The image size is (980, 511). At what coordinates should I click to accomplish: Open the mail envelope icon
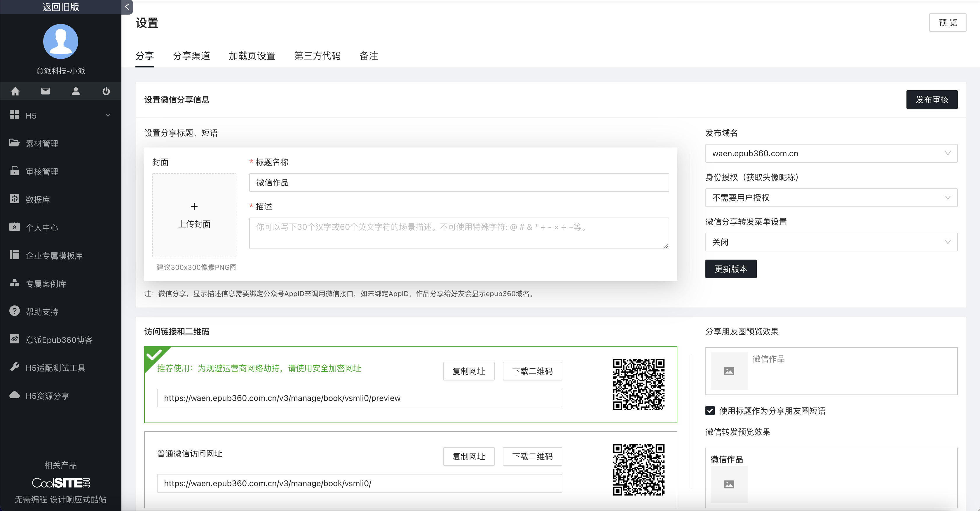(45, 91)
